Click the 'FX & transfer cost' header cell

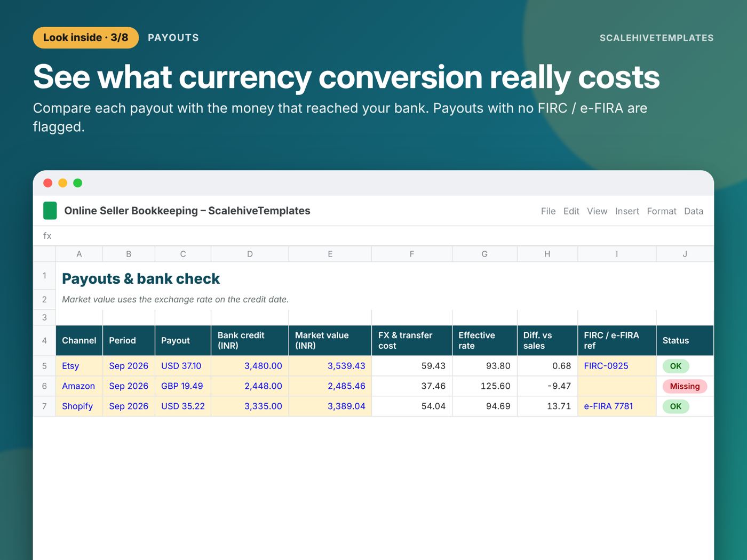click(412, 340)
